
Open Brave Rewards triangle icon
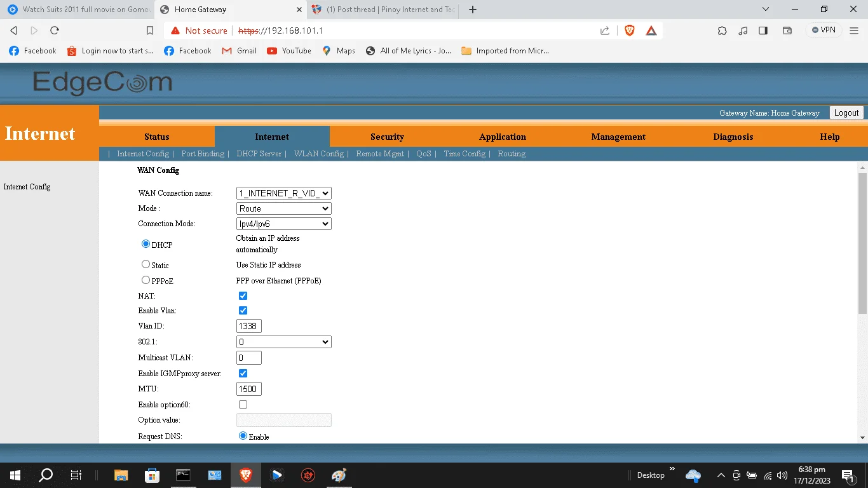pyautogui.click(x=651, y=30)
